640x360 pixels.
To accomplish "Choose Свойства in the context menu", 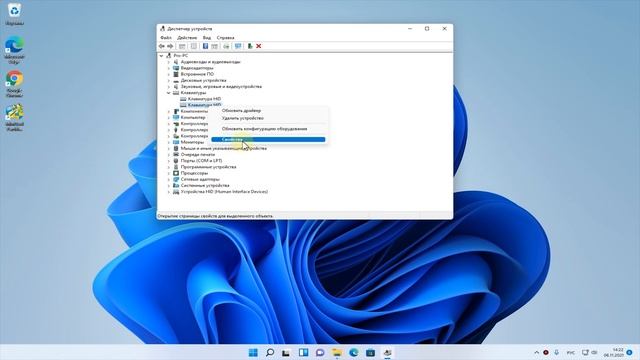I will 268,140.
